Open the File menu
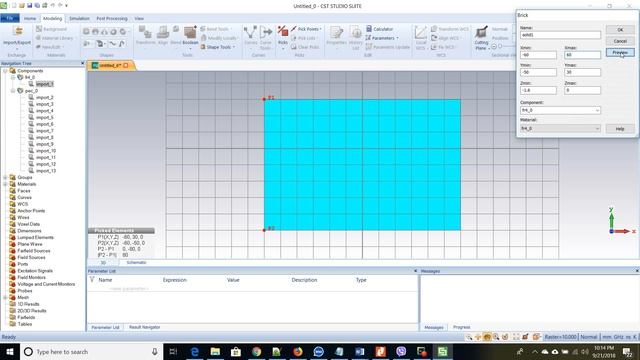 [10, 18]
